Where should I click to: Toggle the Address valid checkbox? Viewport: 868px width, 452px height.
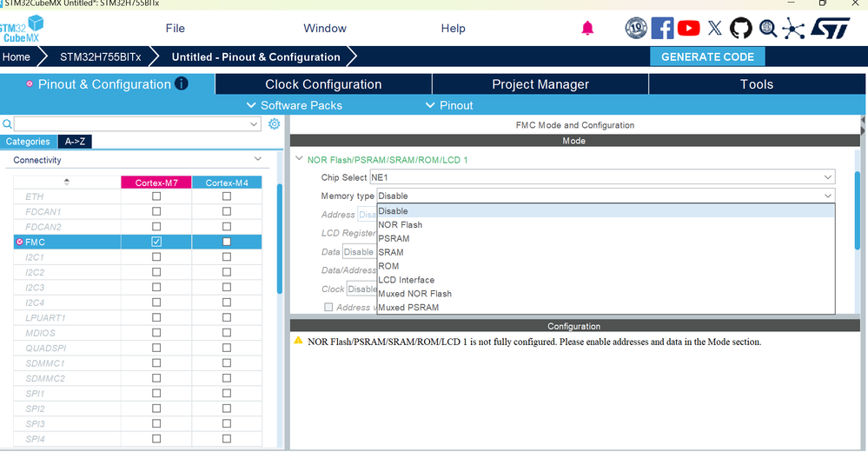tap(328, 307)
